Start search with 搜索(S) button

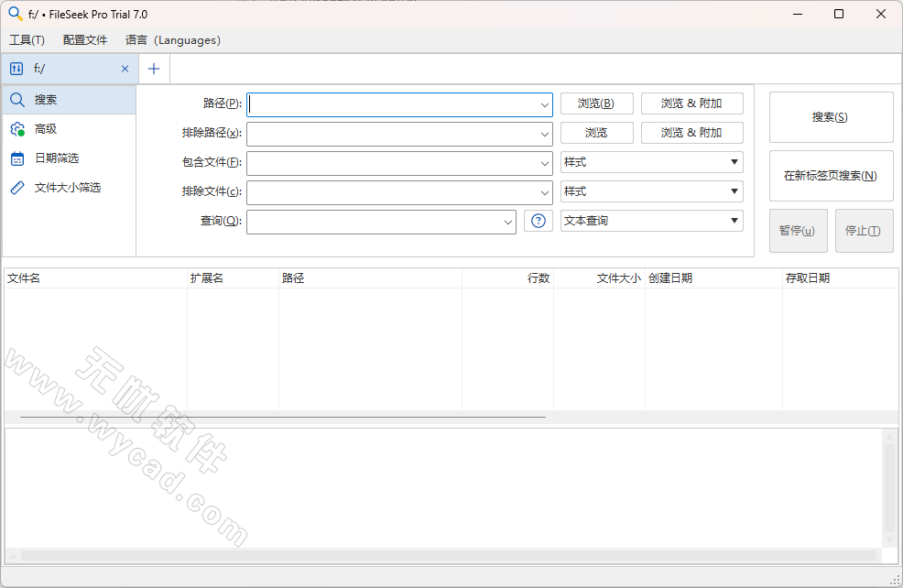(831, 117)
